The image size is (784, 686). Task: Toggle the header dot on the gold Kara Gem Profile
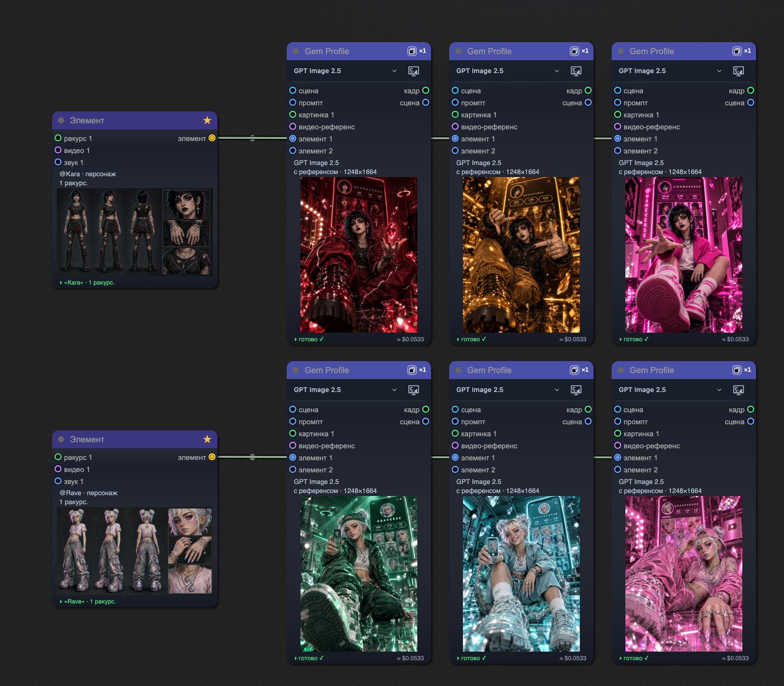coord(458,51)
